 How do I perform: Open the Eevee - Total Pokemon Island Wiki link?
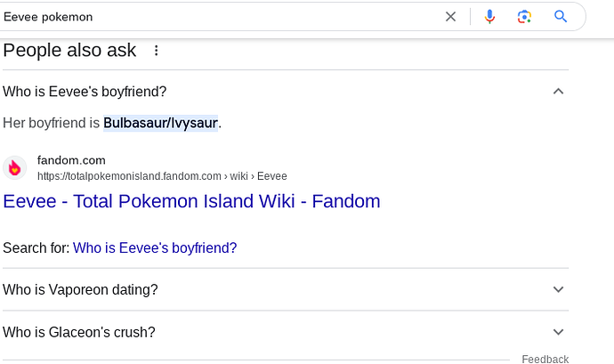(191, 201)
